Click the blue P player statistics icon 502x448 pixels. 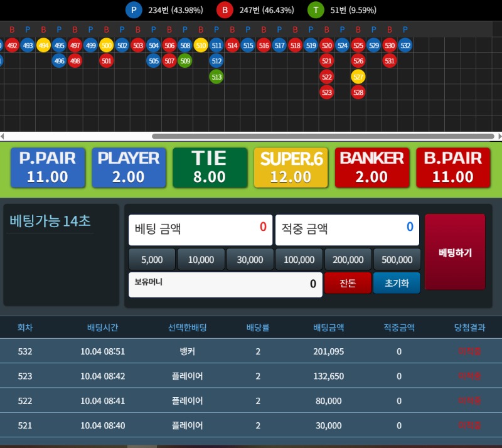(133, 10)
